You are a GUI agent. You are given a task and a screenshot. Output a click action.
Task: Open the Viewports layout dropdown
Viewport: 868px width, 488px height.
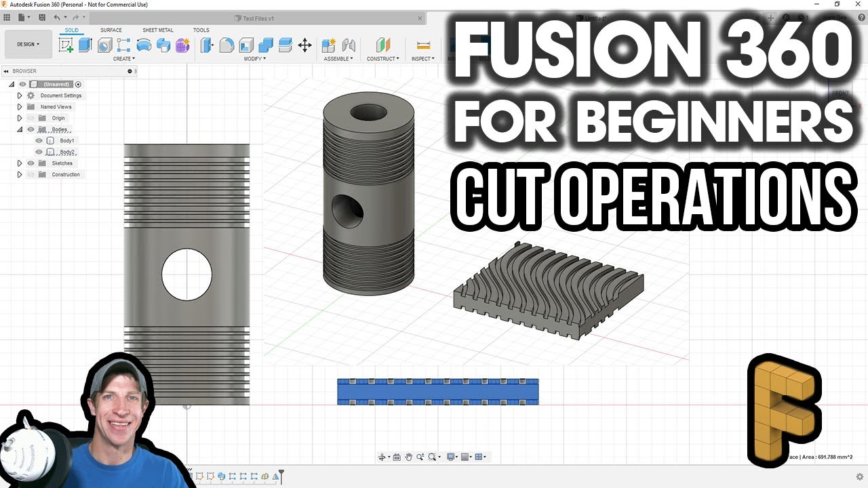click(481, 457)
